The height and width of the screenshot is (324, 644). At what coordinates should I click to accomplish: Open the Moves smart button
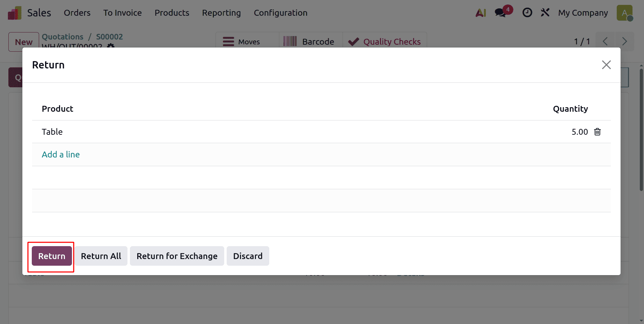point(247,42)
